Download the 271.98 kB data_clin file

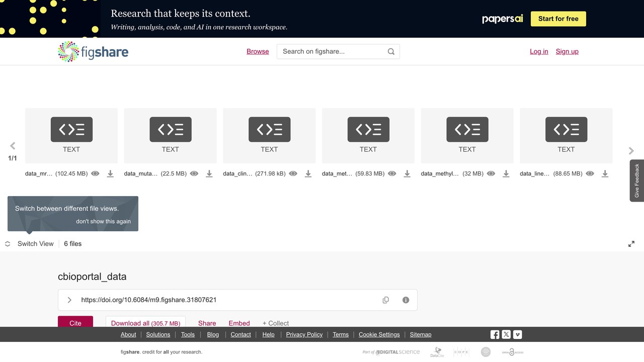(308, 173)
